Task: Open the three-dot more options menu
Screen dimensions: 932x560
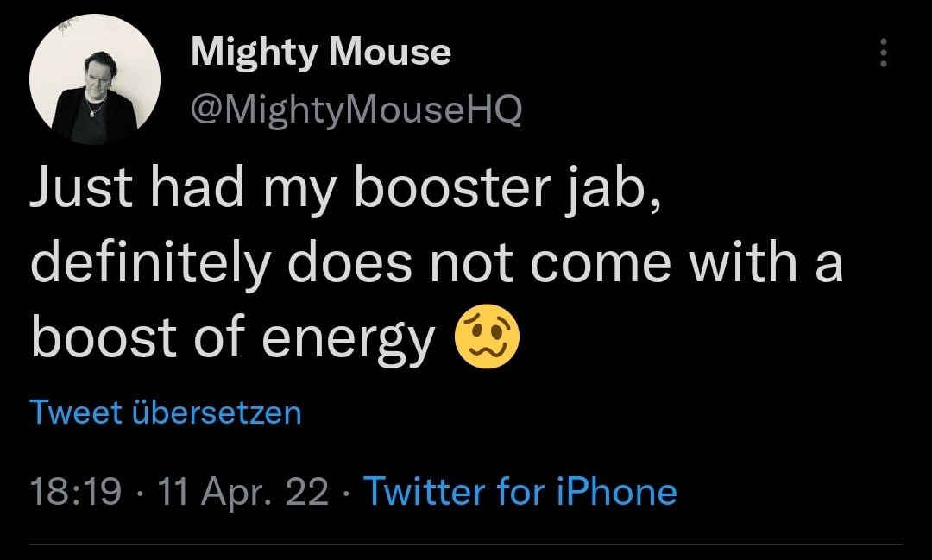Action: pos(882,54)
